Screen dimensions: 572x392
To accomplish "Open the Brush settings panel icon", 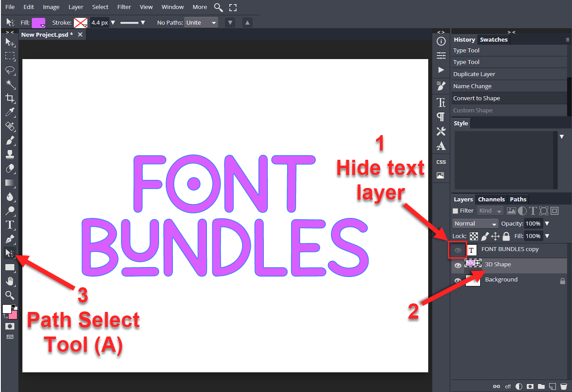I will coord(441,86).
